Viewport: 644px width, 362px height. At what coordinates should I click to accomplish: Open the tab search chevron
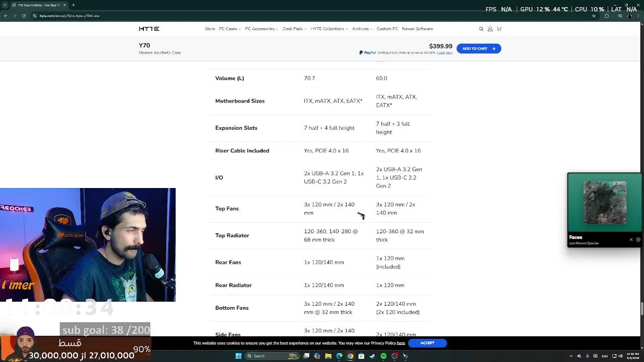click(x=5, y=5)
